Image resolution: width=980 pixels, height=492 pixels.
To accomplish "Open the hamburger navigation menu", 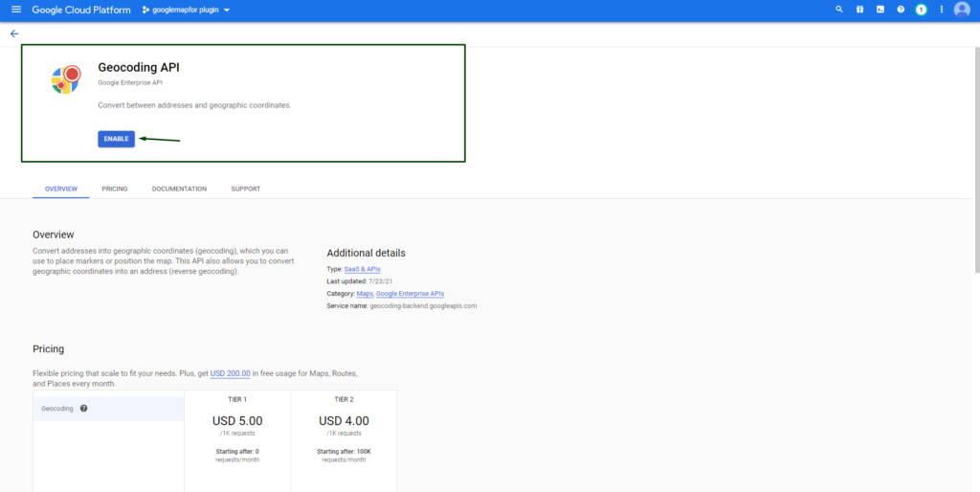I will coord(15,10).
